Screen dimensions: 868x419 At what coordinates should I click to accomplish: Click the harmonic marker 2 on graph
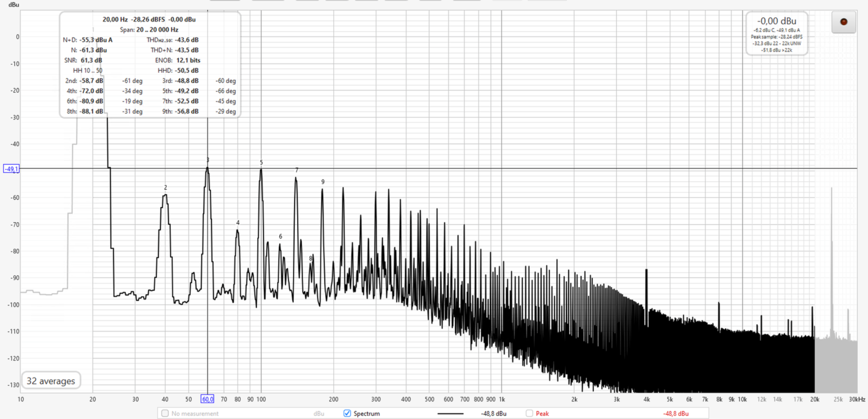point(165,187)
